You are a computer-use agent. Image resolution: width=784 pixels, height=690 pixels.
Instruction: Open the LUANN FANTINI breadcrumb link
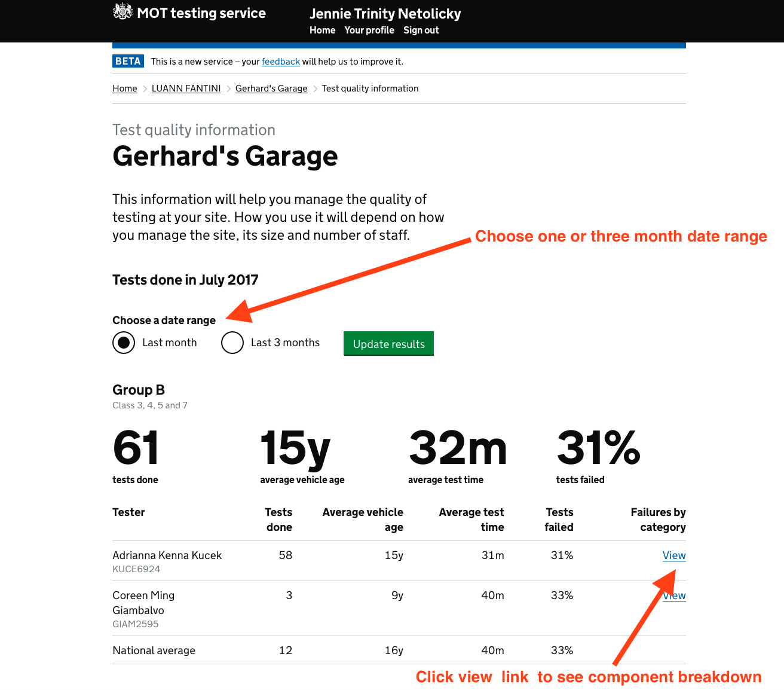(x=186, y=88)
